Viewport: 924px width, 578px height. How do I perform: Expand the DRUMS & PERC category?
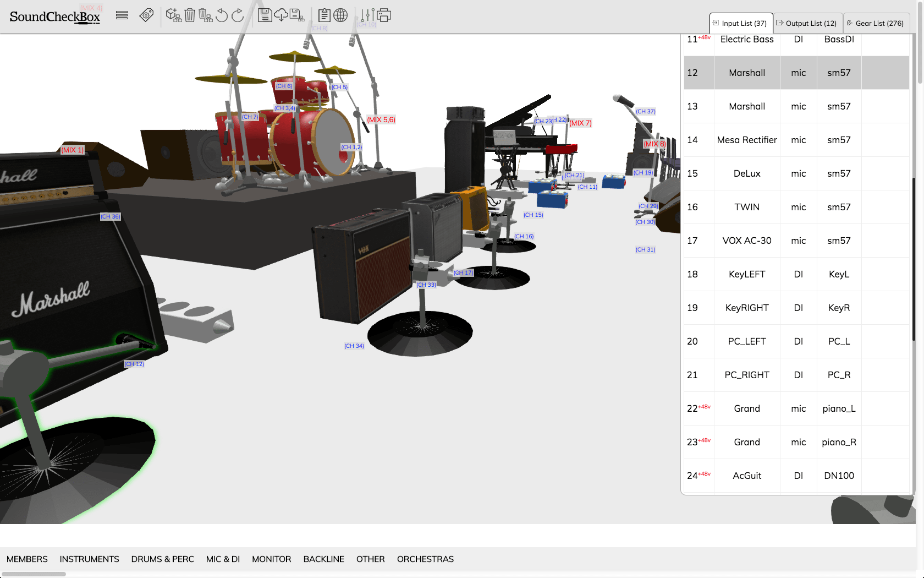(162, 559)
